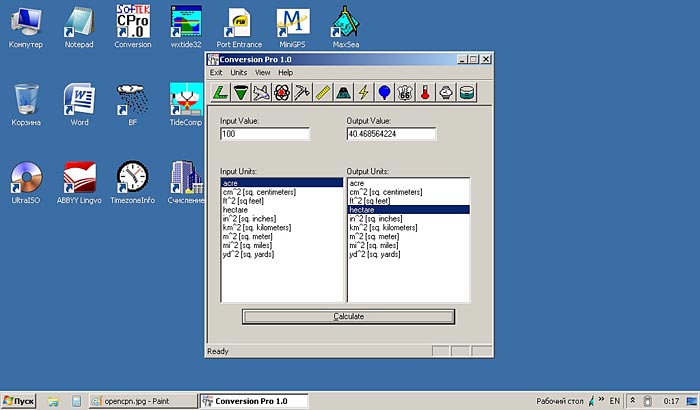Click the Calculate button

349,317
